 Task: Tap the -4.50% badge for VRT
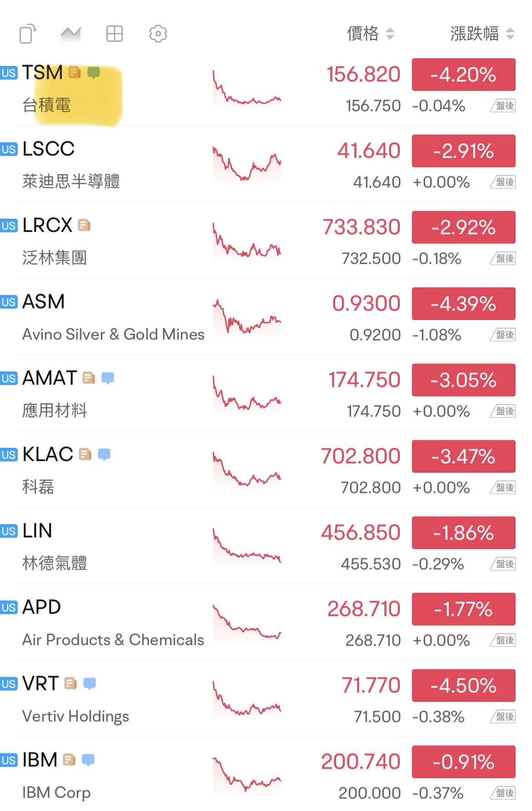[464, 686]
